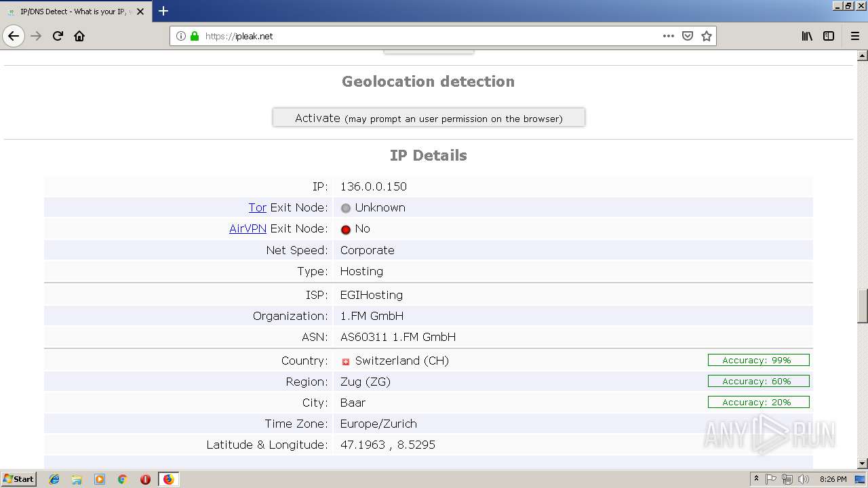Open Action Center flag icon
This screenshot has width=868, height=488.
[x=771, y=479]
